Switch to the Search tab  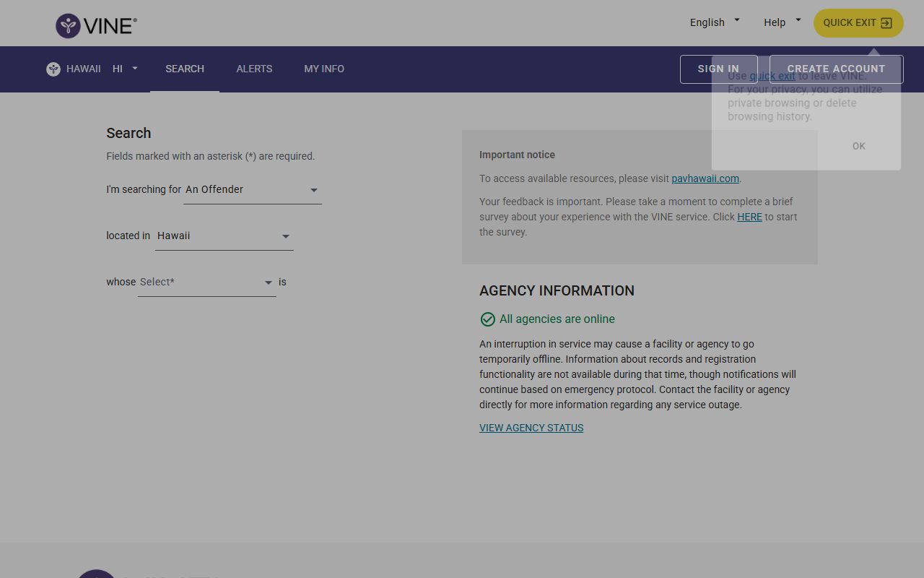[185, 69]
